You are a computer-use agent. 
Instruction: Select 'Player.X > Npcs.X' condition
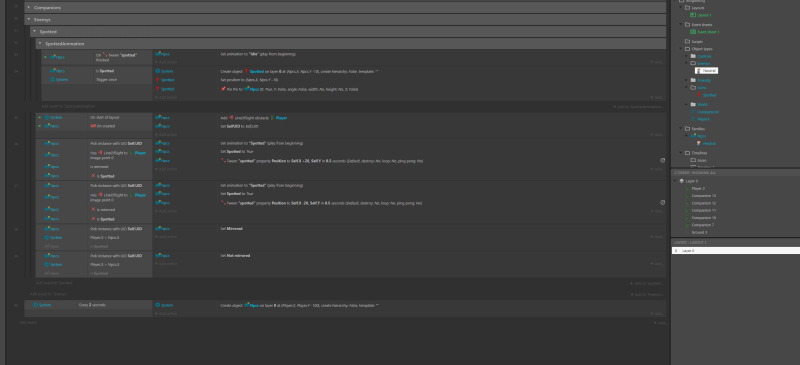[x=105, y=264]
